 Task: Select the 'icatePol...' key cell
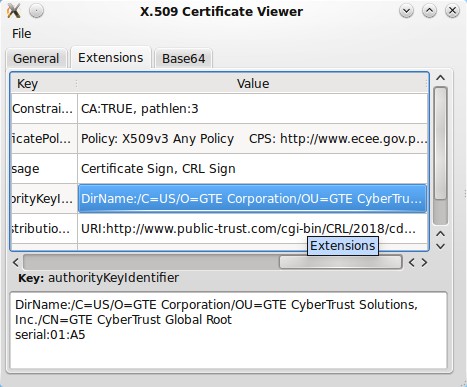(x=44, y=139)
